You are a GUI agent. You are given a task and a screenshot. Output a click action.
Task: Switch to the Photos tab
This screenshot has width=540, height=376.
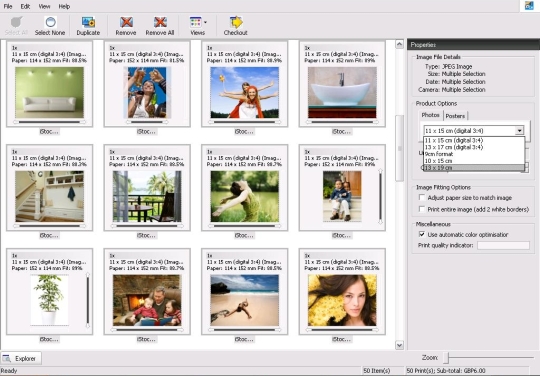[x=430, y=115]
